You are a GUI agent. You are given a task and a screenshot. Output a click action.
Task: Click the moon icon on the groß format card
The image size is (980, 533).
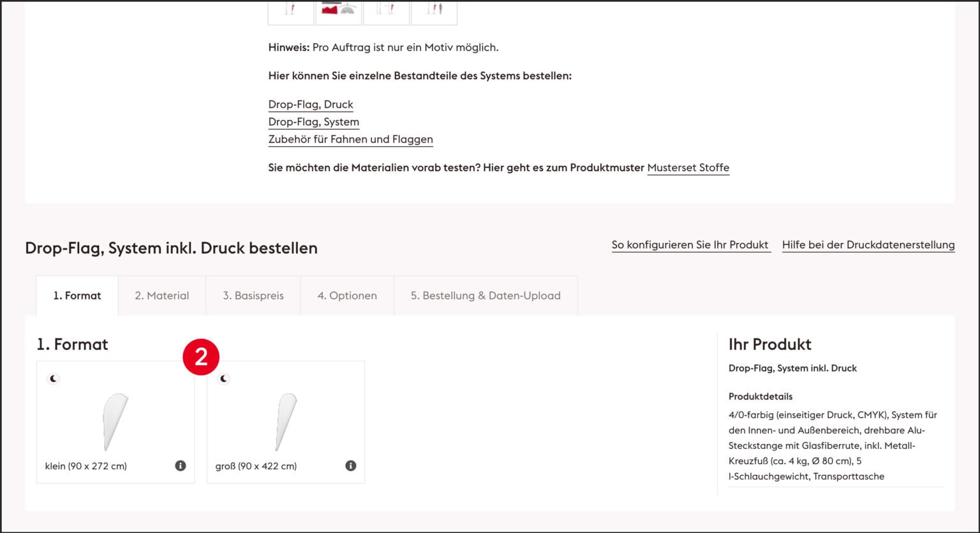224,378
